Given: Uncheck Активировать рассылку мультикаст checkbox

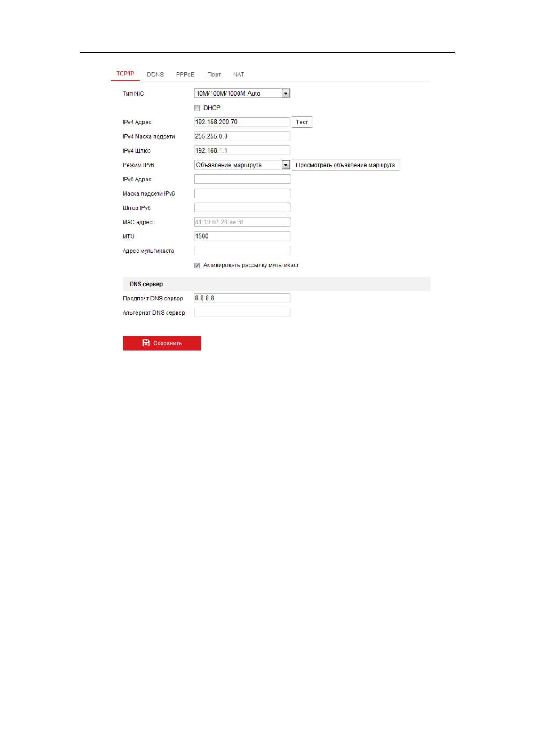Looking at the screenshot, I should pos(197,266).
